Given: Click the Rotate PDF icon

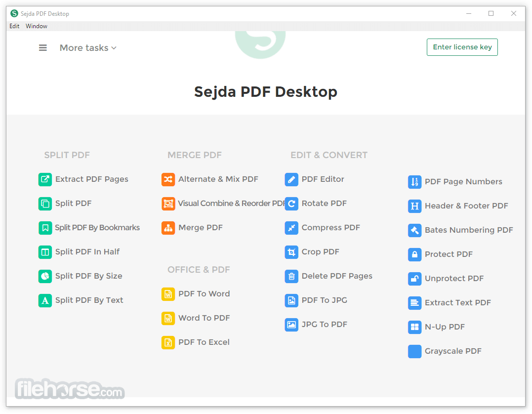Looking at the screenshot, I should [291, 204].
